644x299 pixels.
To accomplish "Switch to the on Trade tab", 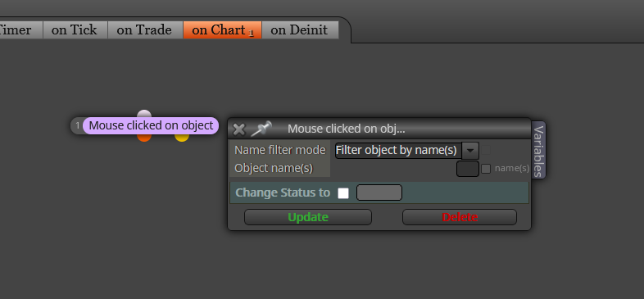I will click(x=144, y=30).
